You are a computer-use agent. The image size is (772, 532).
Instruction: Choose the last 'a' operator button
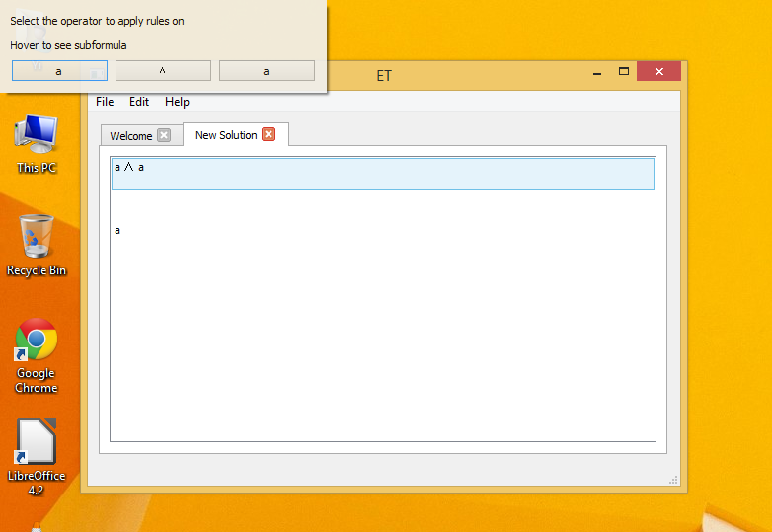click(267, 71)
